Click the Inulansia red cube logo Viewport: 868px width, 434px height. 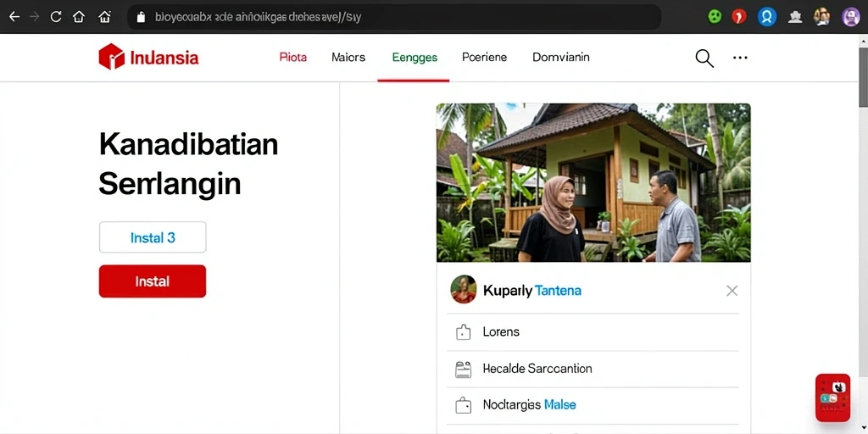(112, 57)
